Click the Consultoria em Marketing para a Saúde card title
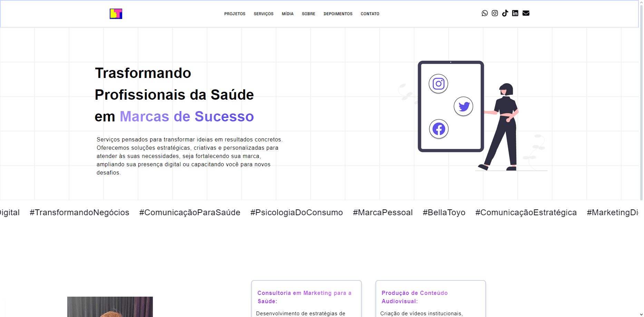This screenshot has width=644, height=317. tap(304, 297)
